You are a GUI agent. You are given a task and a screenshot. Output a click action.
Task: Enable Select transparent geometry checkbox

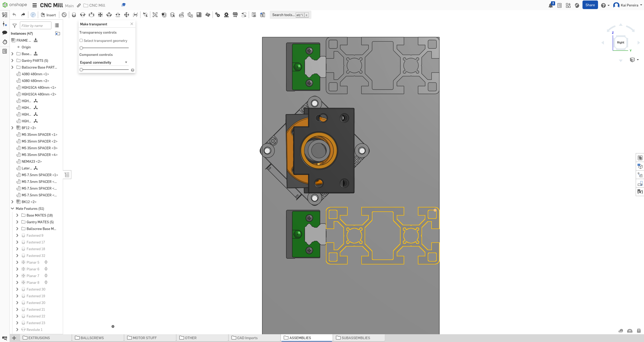(x=81, y=41)
